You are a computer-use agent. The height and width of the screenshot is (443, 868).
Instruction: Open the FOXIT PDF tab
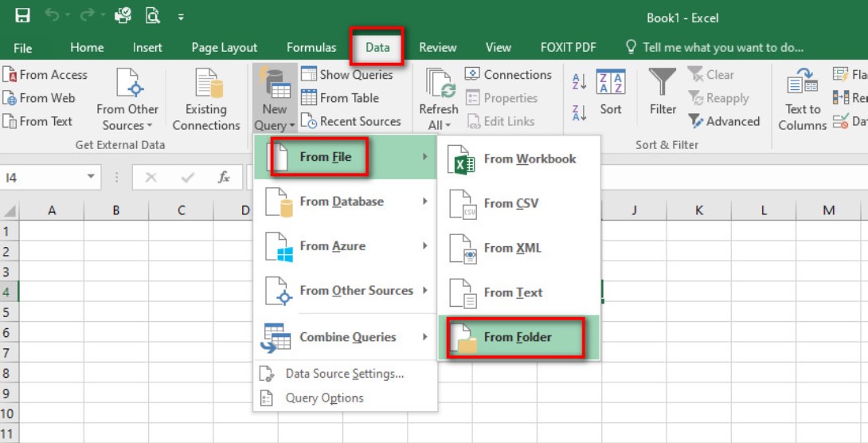point(568,48)
